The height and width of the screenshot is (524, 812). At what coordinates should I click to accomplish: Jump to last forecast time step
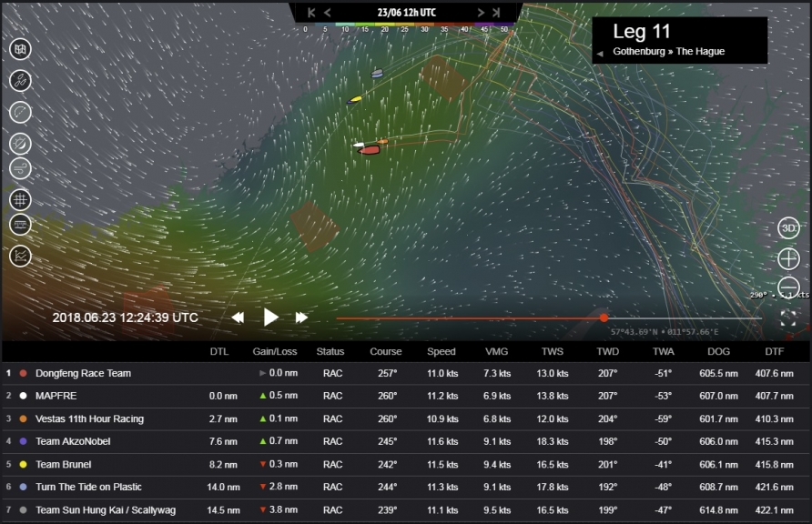tap(496, 13)
